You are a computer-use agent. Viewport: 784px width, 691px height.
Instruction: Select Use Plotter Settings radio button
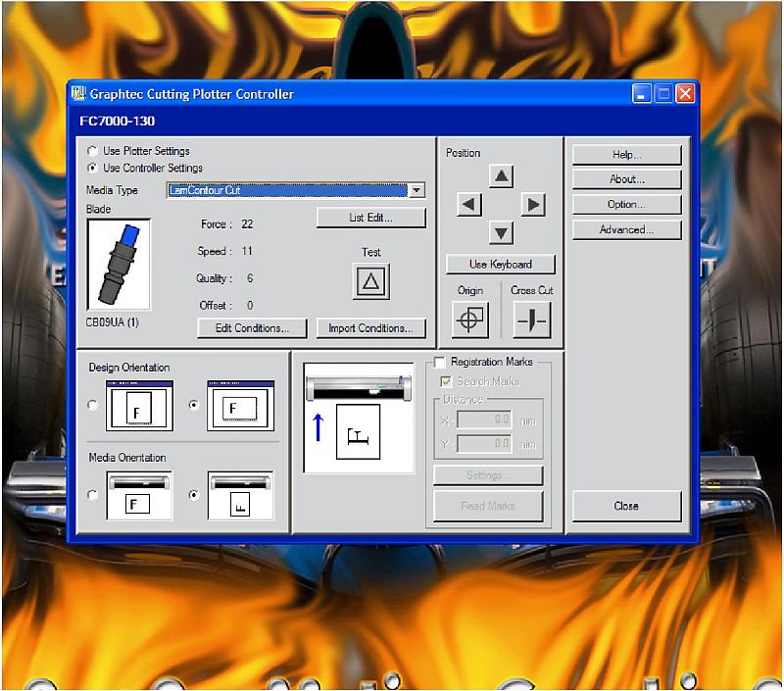tap(92, 151)
